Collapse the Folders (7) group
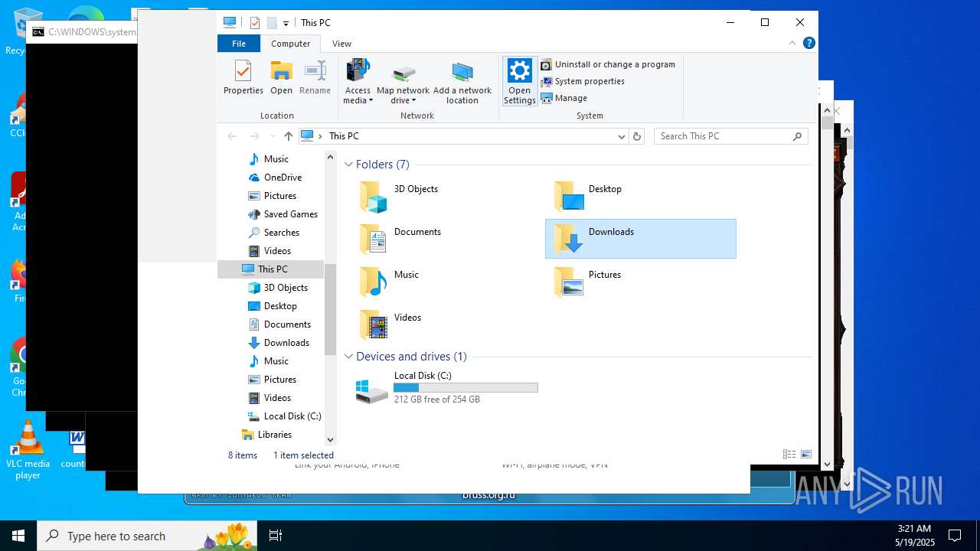 click(x=348, y=165)
